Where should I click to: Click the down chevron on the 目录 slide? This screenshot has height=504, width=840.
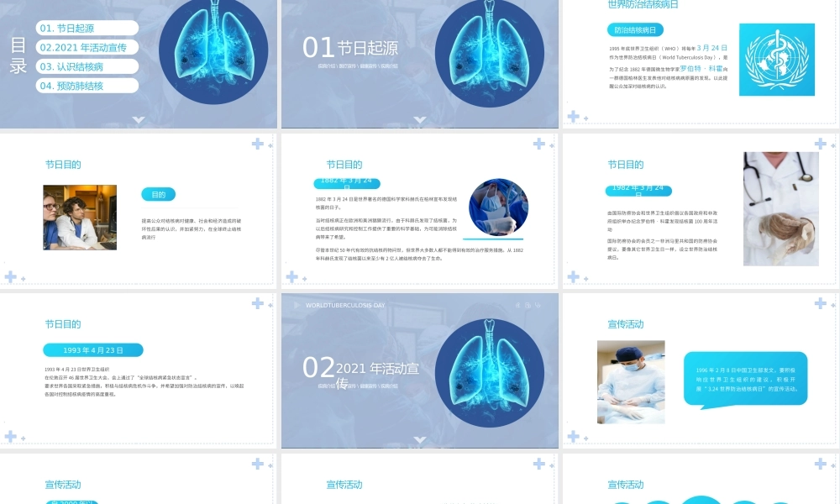(139, 119)
